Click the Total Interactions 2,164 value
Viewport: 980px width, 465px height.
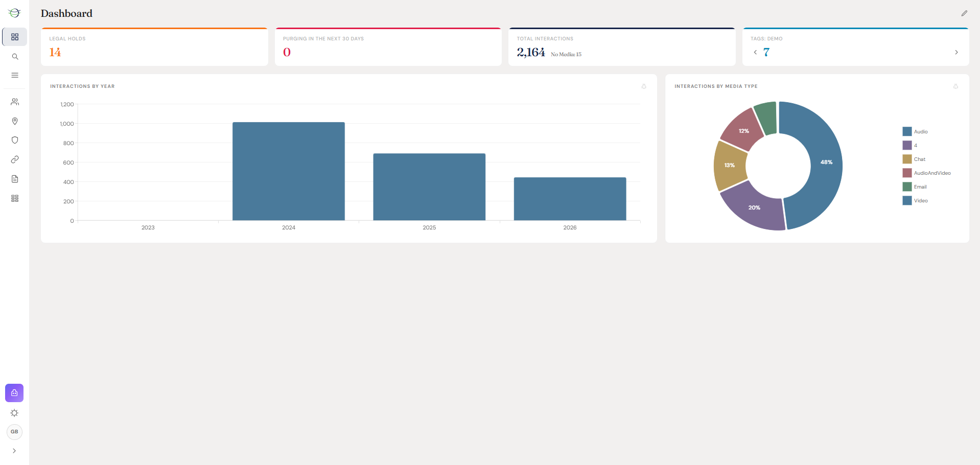[x=531, y=52]
